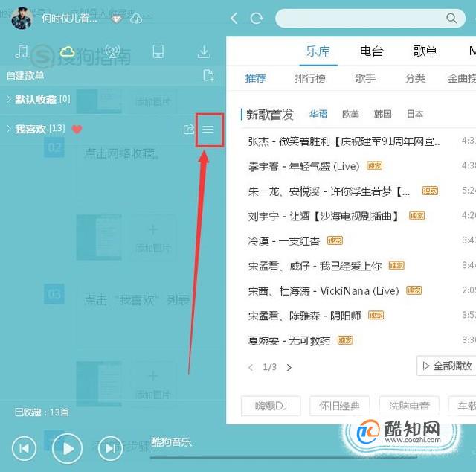This screenshot has height=472, width=476.
Task: Select song 冷漠 - 一支红杏
Action: tap(284, 241)
